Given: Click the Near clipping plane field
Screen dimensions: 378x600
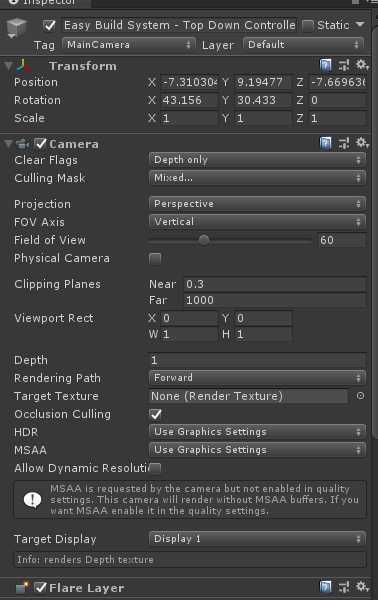Looking at the screenshot, I should pyautogui.click(x=275, y=284).
